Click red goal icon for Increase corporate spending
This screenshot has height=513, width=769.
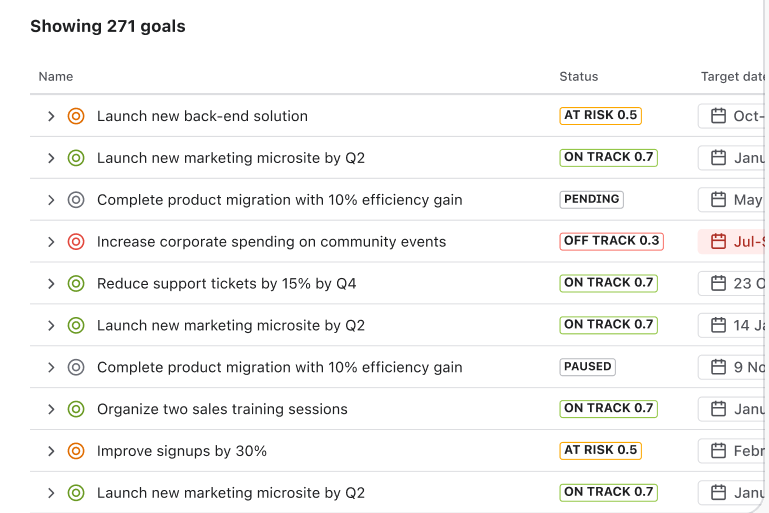tap(76, 242)
